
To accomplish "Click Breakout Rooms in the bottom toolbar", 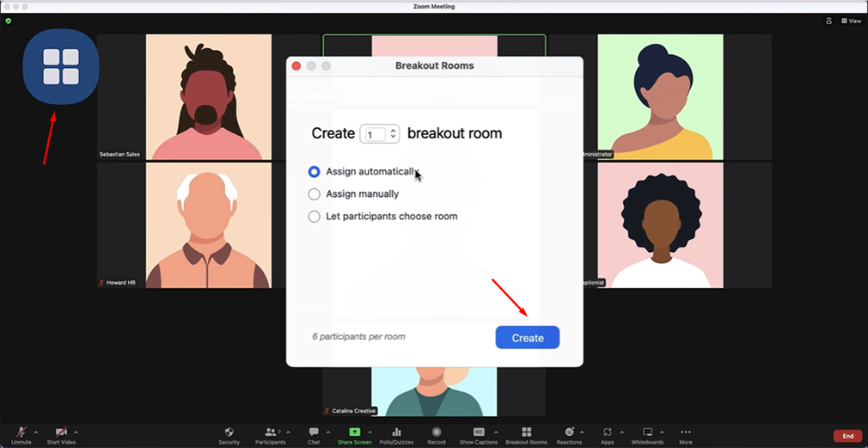I will pyautogui.click(x=526, y=432).
